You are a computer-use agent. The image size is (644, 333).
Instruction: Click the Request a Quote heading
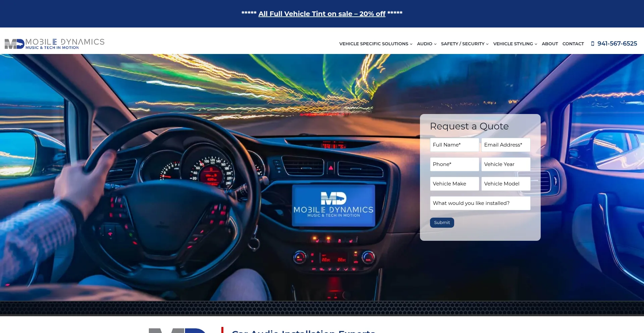469,126
